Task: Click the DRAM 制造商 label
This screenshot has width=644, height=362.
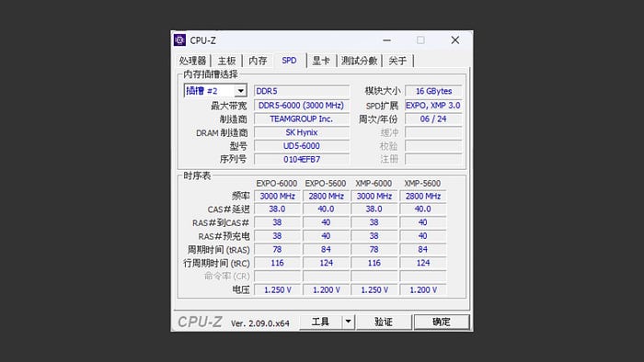Action: pyautogui.click(x=222, y=133)
